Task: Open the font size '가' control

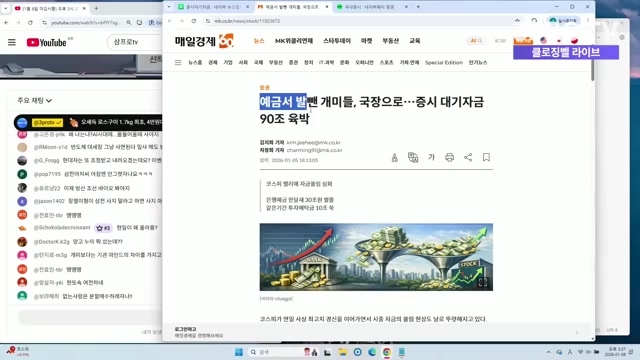Action: [x=431, y=157]
